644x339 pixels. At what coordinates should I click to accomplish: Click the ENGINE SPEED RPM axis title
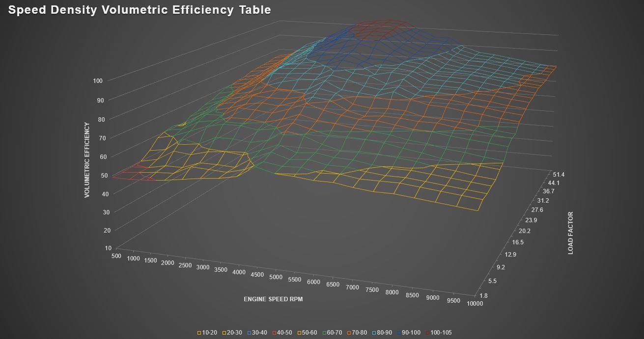pyautogui.click(x=273, y=299)
